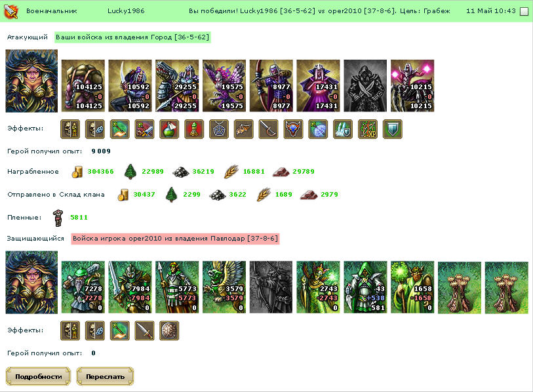Click the grayed-out assassin unit in attacker row

pos(365,86)
